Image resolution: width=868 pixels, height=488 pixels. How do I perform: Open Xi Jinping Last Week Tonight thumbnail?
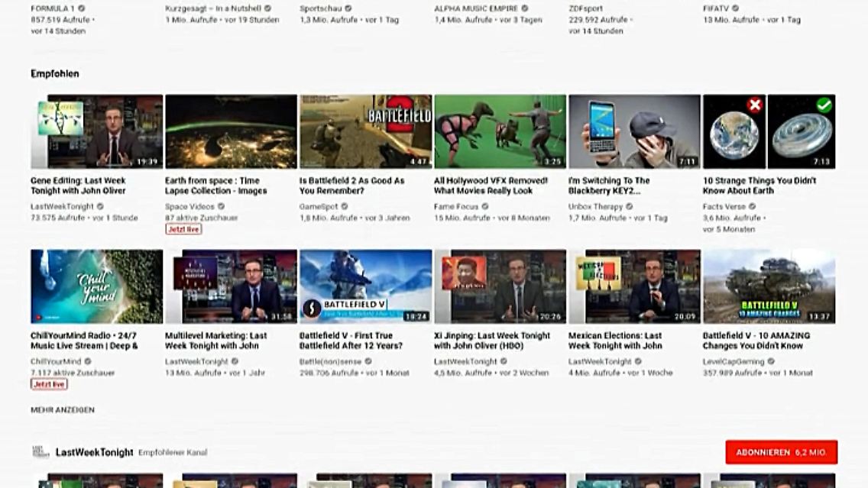500,286
